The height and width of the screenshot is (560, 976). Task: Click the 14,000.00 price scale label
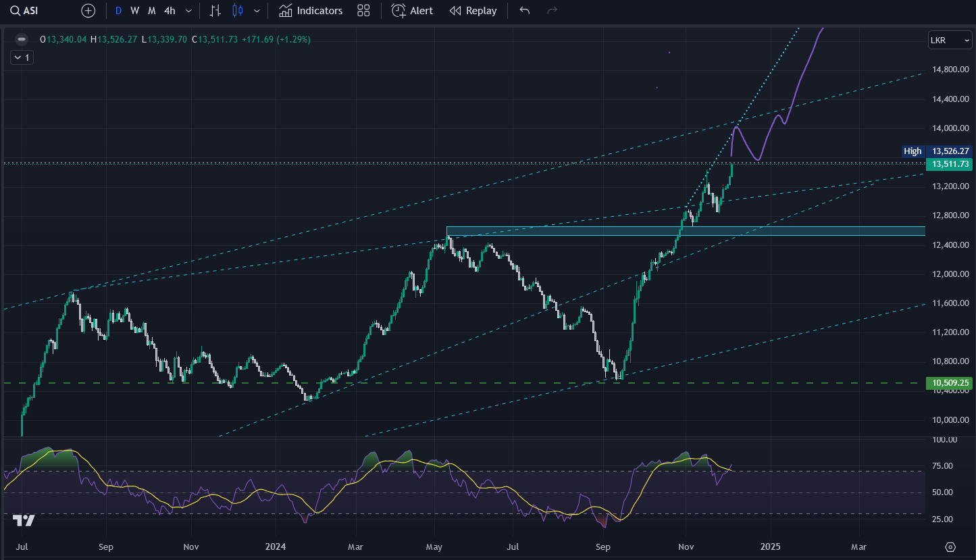[x=951, y=128]
